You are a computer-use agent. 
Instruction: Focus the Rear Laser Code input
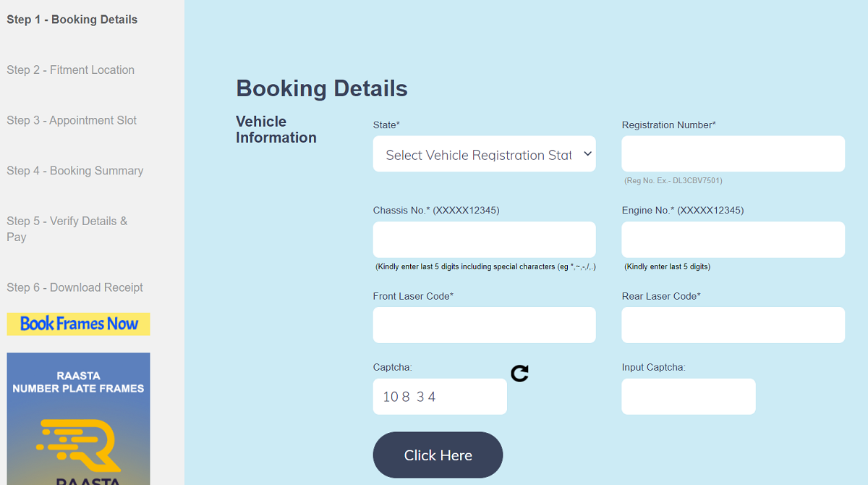tap(733, 324)
